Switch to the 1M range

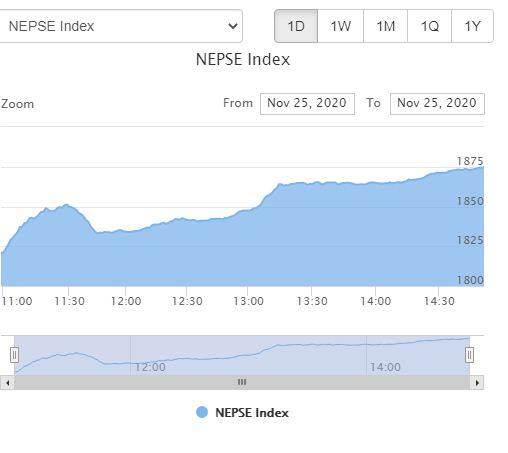pos(385,26)
